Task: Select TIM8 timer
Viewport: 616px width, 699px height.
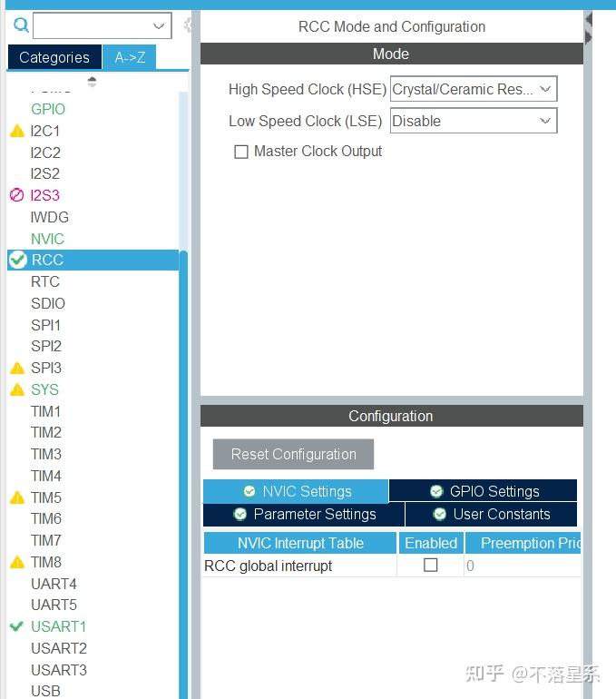Action: pyautogui.click(x=46, y=562)
